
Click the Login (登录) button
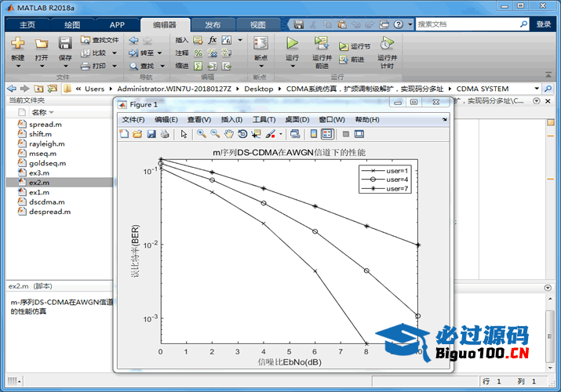[x=544, y=24]
